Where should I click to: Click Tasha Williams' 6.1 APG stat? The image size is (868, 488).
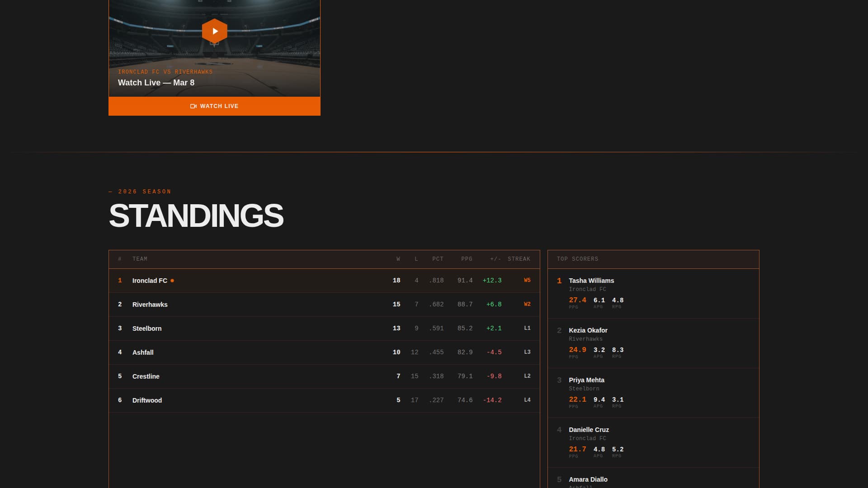click(599, 300)
